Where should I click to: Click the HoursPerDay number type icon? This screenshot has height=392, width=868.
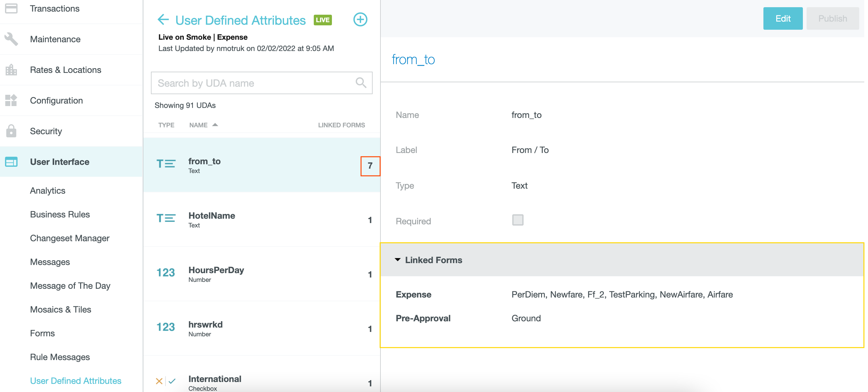tap(165, 272)
